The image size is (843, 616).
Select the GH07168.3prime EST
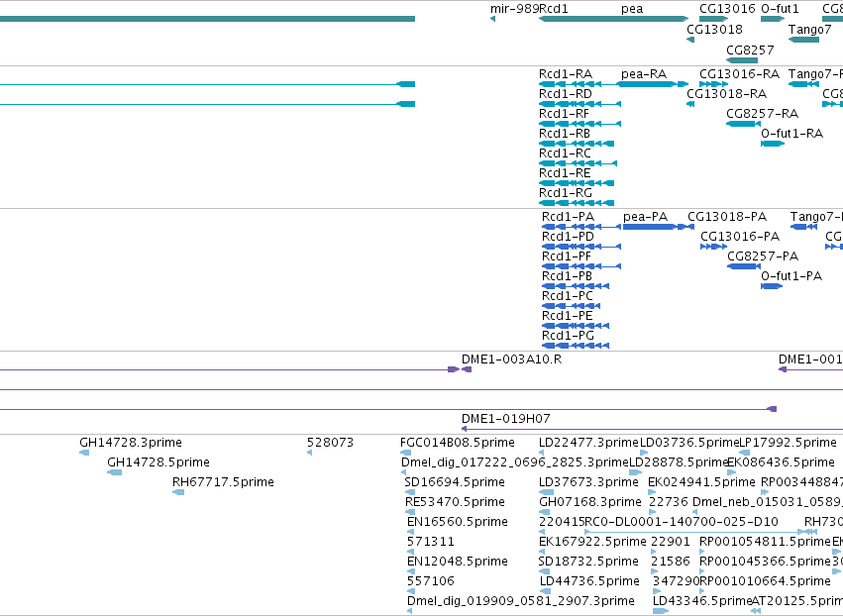(x=544, y=512)
